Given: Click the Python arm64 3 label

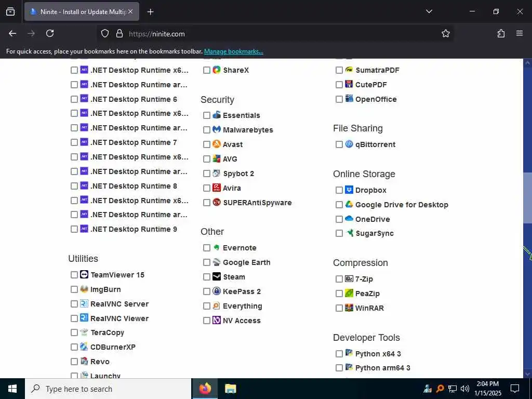Looking at the screenshot, I should [383, 368].
